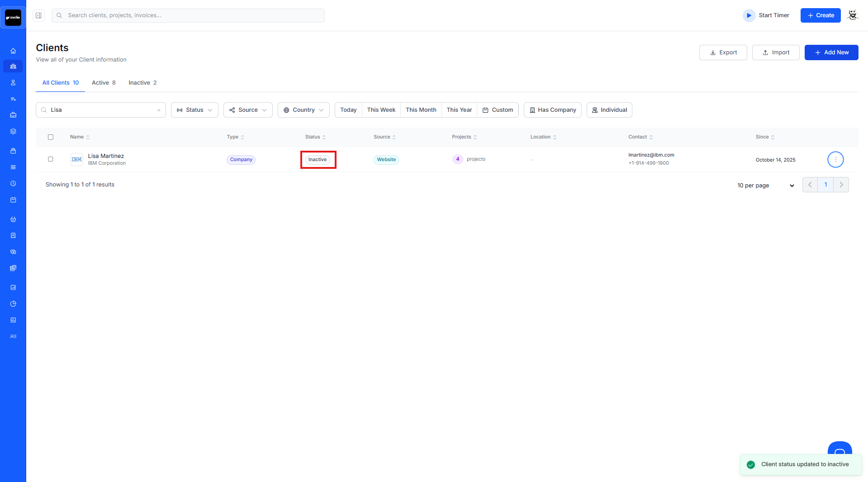Image resolution: width=868 pixels, height=482 pixels.
Task: Click the Start Timer play icon
Action: (x=749, y=15)
